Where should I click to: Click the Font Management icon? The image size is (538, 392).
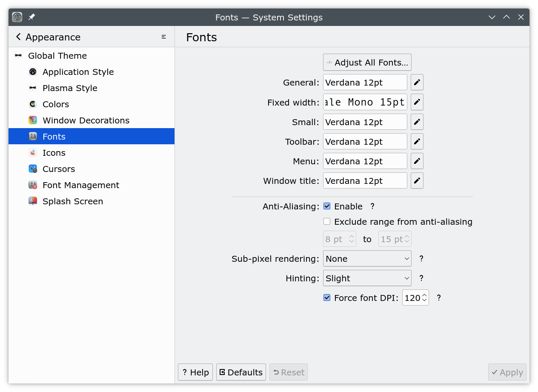(33, 185)
